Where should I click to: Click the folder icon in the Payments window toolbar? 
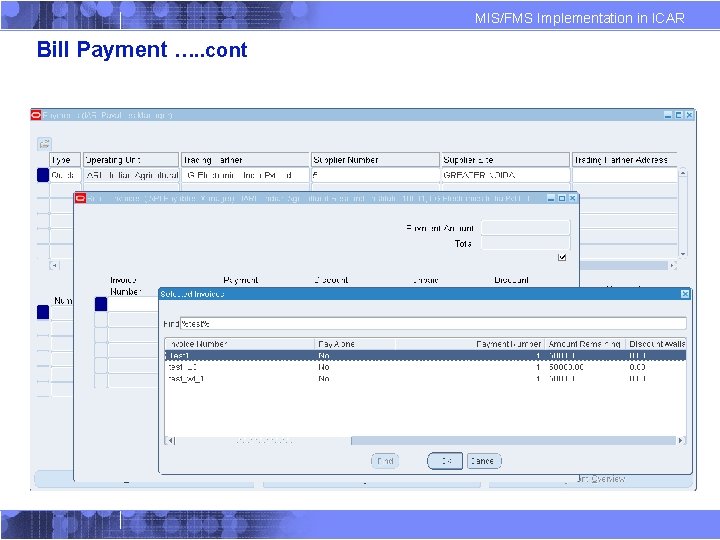coord(44,144)
